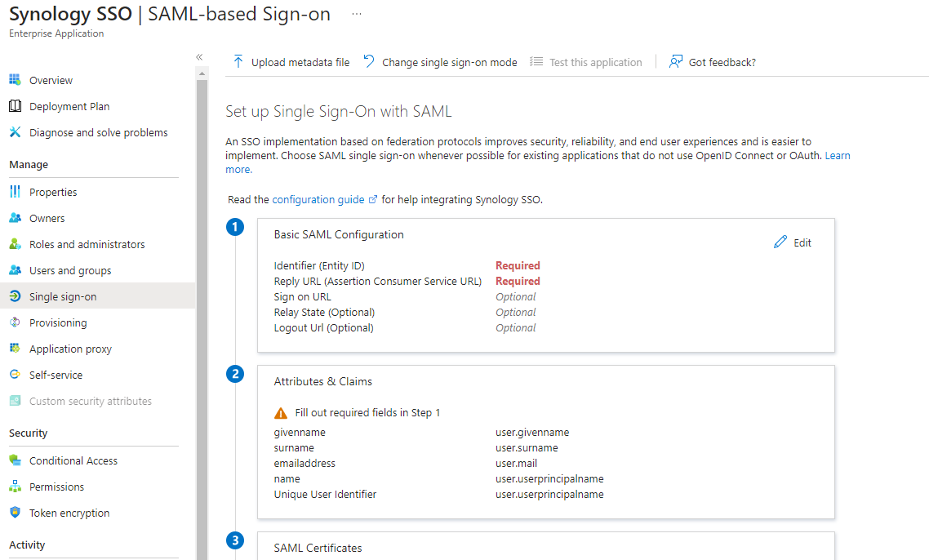Image resolution: width=929 pixels, height=560 pixels.
Task: Click the Unique User Identifier claim
Action: pyautogui.click(x=325, y=494)
